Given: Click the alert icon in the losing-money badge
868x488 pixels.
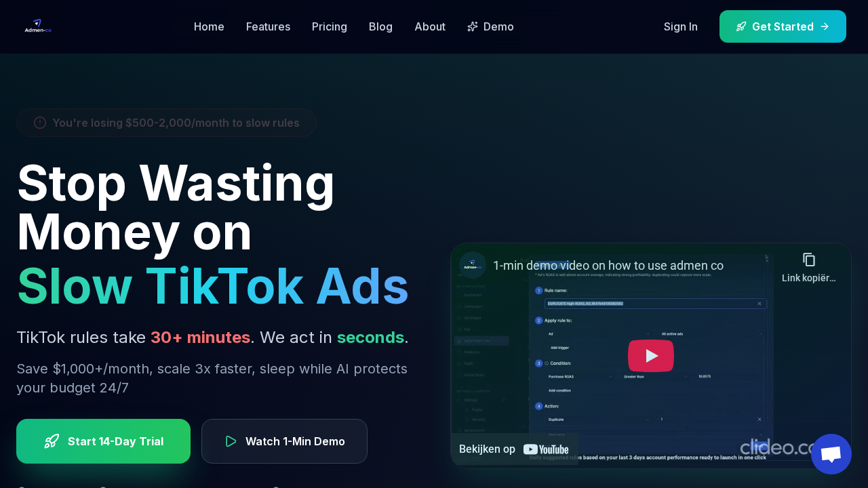Looking at the screenshot, I should pos(39,123).
